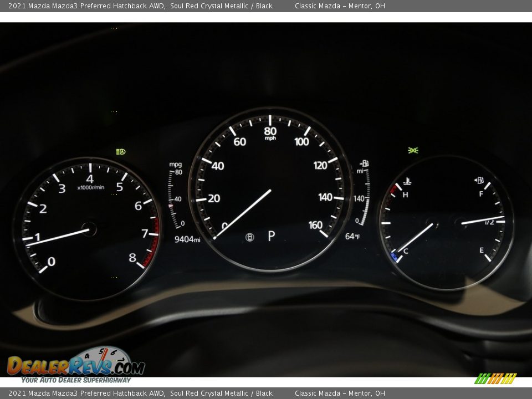The height and width of the screenshot is (399, 532).
Task: Click the 80 mph mark on speedometer
Action: pos(270,132)
